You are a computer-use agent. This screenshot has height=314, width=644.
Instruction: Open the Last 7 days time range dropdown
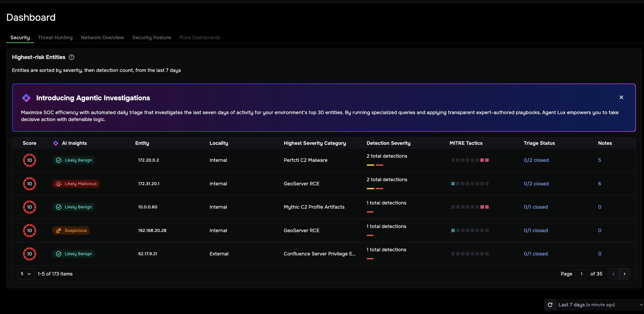tap(599, 305)
